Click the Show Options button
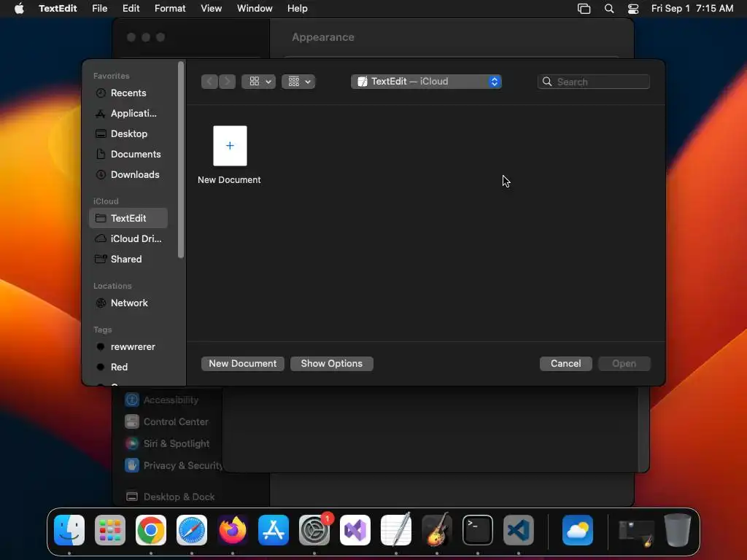747x560 pixels. [x=332, y=363]
